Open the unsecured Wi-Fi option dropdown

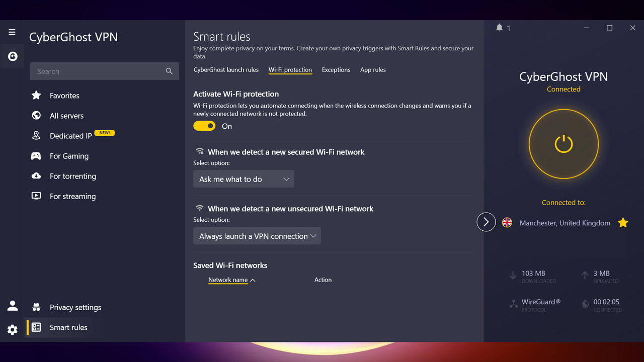click(257, 236)
